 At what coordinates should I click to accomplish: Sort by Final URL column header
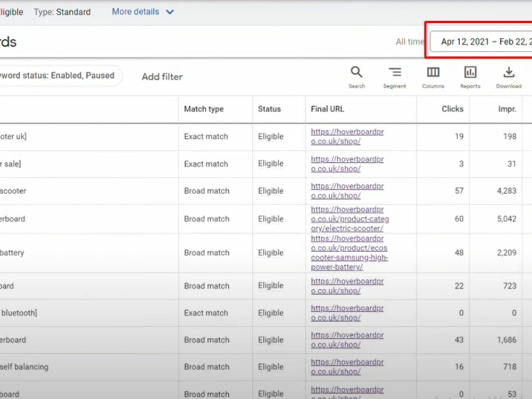pyautogui.click(x=327, y=109)
